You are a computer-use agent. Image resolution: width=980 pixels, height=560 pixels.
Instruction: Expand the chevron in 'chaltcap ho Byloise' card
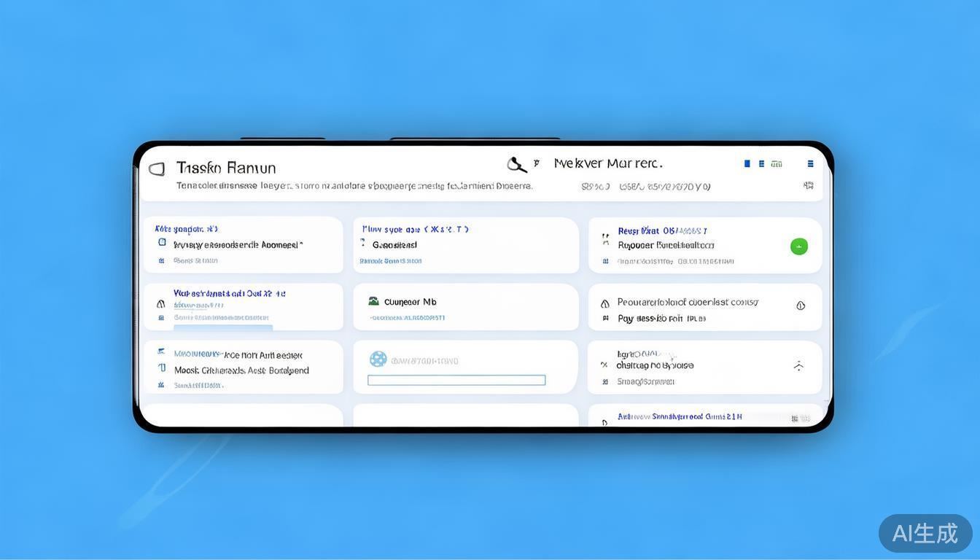pos(798,366)
